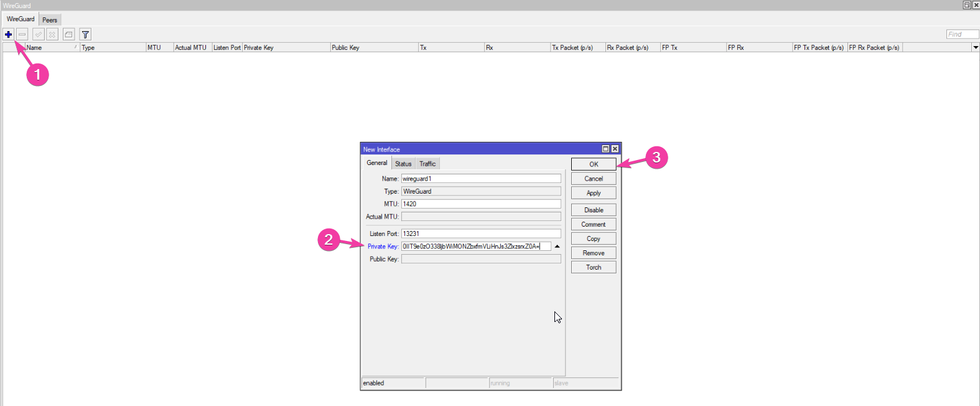Viewport: 980px width, 406px height.
Task: Switch to the Peers tab
Action: pos(50,20)
